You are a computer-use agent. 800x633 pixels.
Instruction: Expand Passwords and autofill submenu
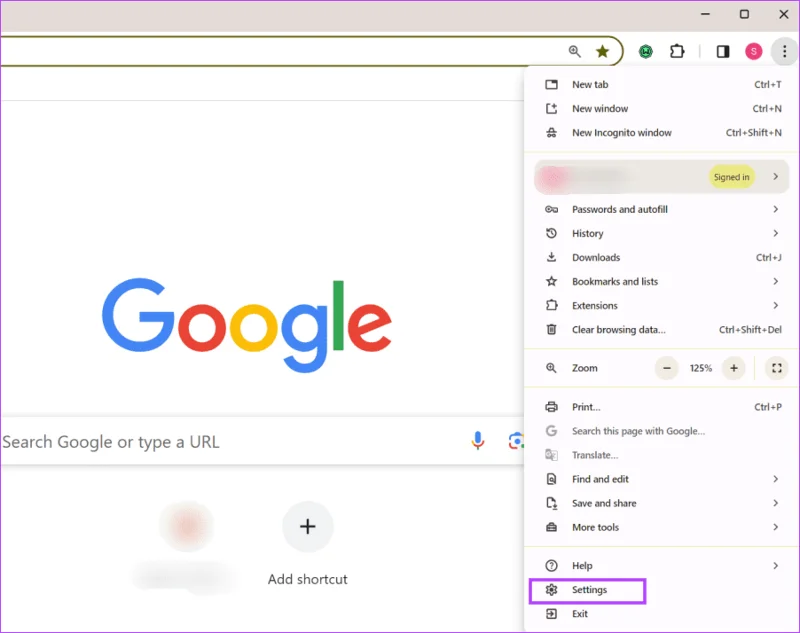pyautogui.click(x=662, y=210)
